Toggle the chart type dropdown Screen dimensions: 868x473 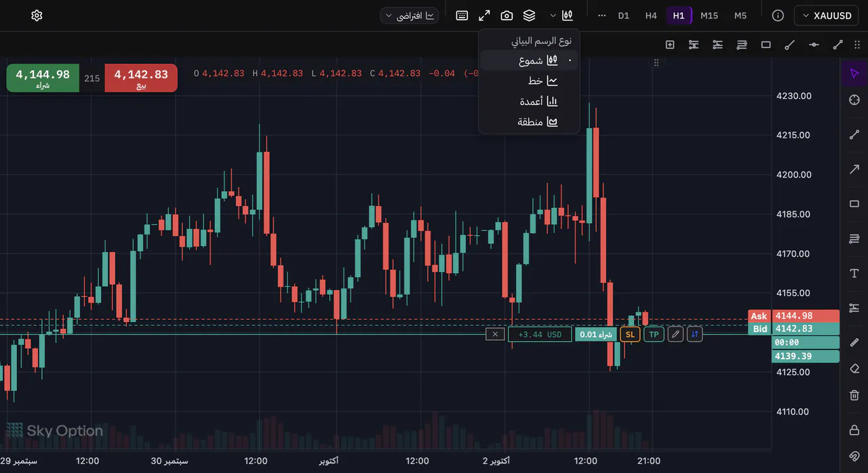pyautogui.click(x=561, y=16)
